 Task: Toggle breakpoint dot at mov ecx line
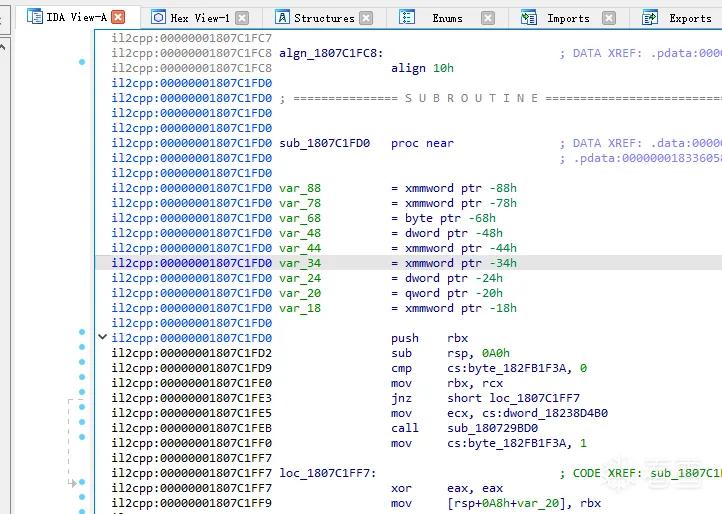click(82, 407)
